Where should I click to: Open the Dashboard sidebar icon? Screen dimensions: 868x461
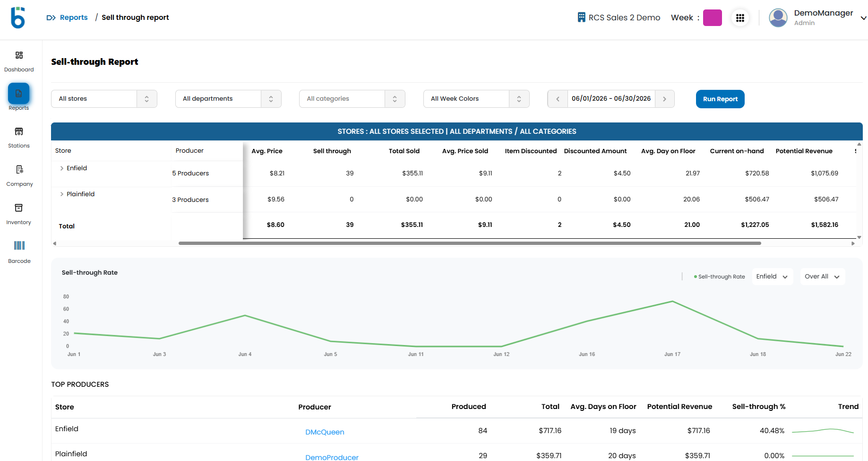[19, 55]
